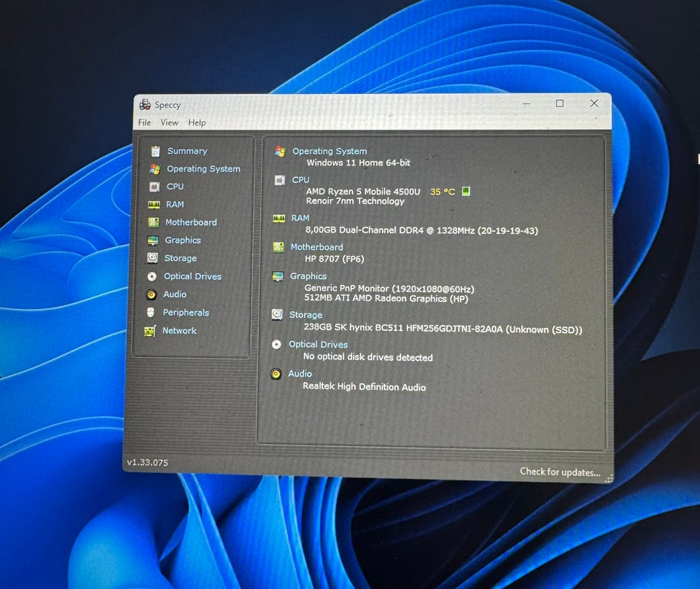Click the Generic PnP Monitor line
The height and width of the screenshot is (589, 700).
tap(389, 289)
